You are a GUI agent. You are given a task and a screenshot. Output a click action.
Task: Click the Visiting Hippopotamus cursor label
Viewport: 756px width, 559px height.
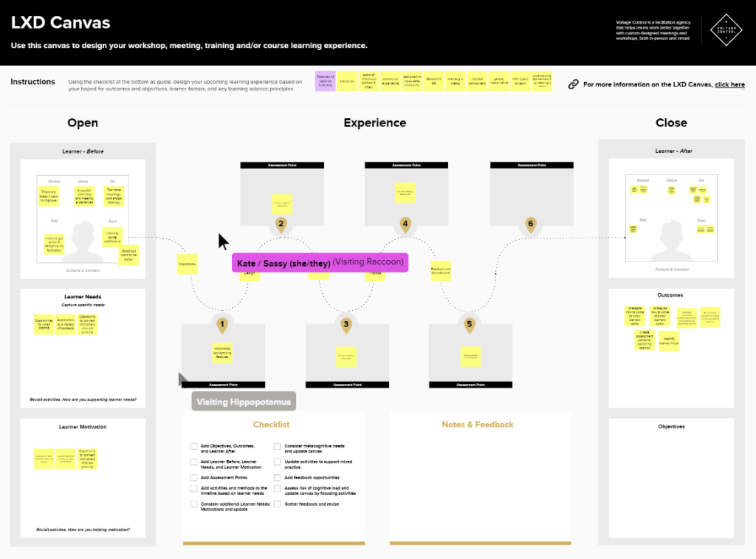[x=244, y=402]
